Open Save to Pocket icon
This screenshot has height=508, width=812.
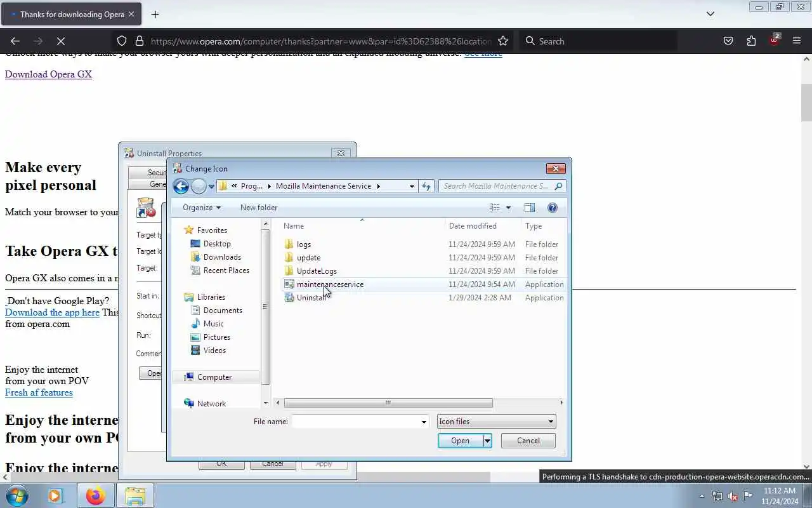(x=728, y=41)
